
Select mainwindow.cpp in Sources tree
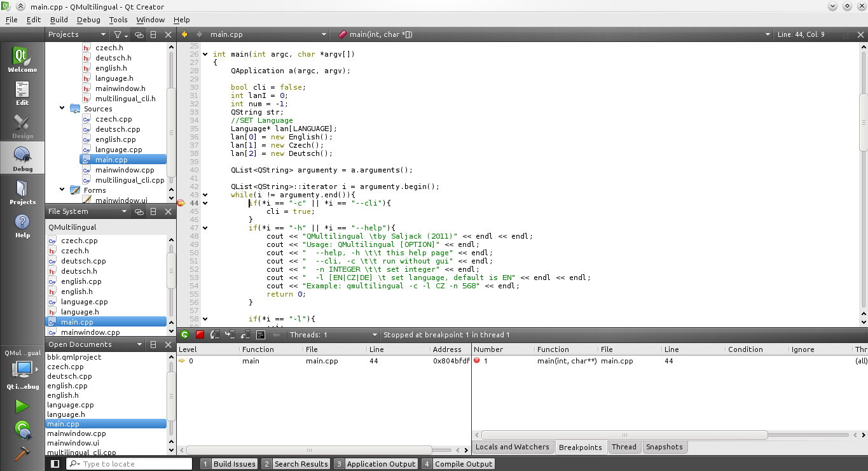coord(125,170)
